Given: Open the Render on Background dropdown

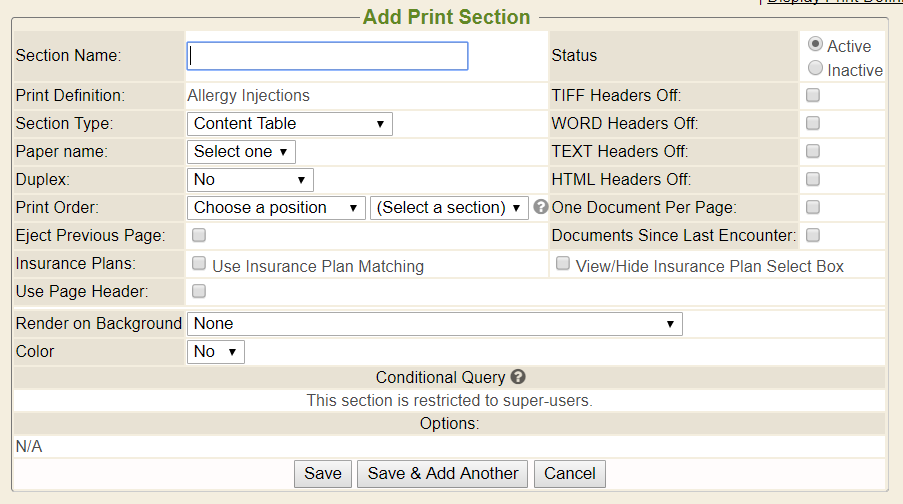Looking at the screenshot, I should [434, 323].
